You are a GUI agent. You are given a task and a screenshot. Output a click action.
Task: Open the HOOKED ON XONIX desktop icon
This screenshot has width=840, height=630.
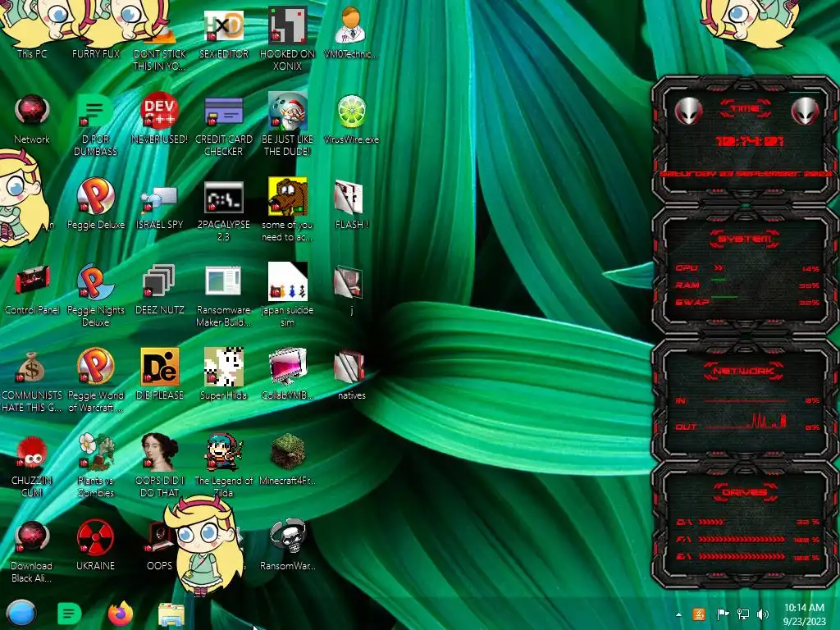tap(288, 25)
